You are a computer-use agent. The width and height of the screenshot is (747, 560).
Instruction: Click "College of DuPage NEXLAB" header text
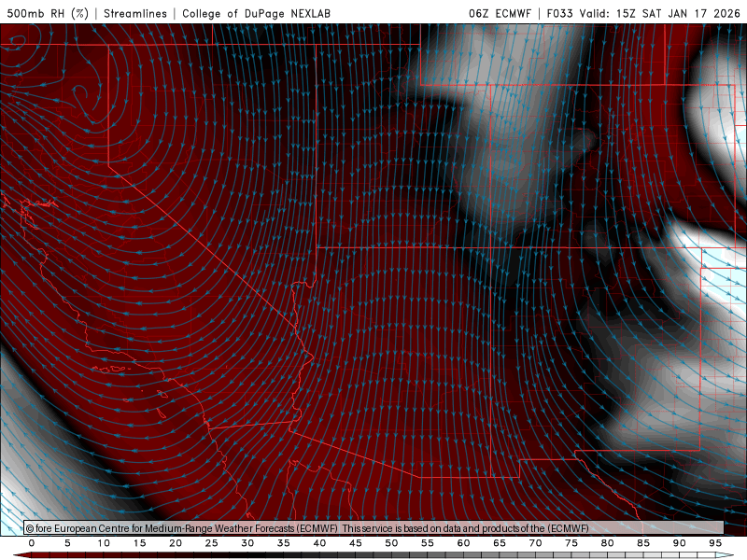click(x=256, y=13)
